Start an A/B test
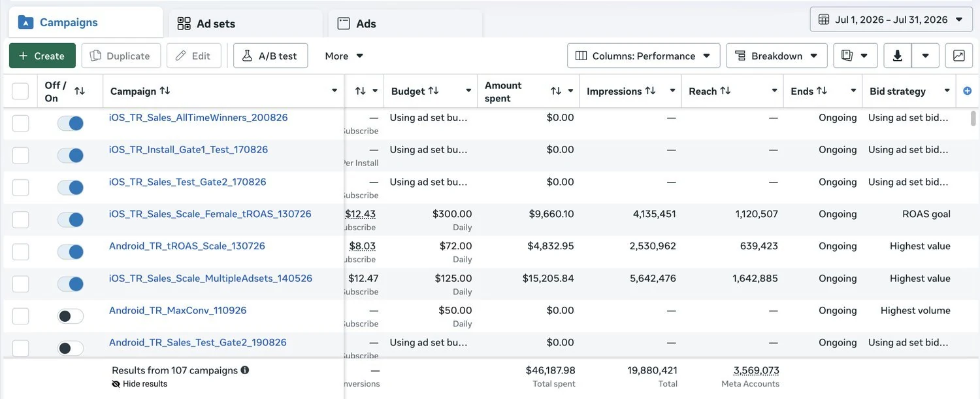Screen dimensions: 980x399 pos(270,56)
